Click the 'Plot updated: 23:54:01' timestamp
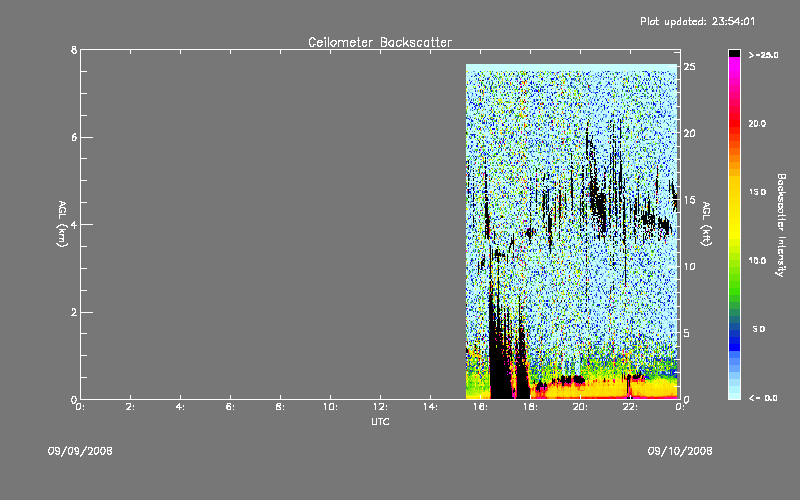This screenshot has height=500, width=800. click(697, 21)
